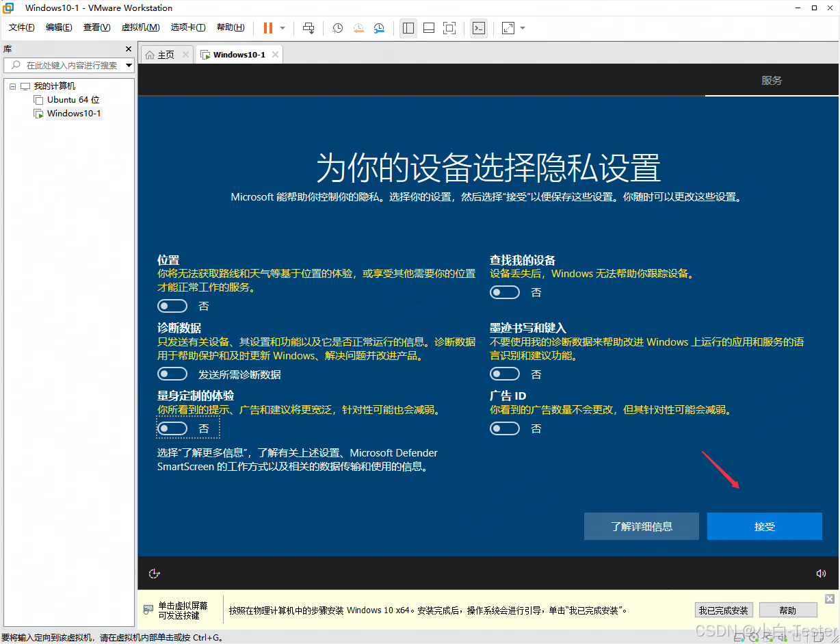The image size is (840, 644).
Task: Open the 编辑(E) menu
Action: tap(59, 27)
